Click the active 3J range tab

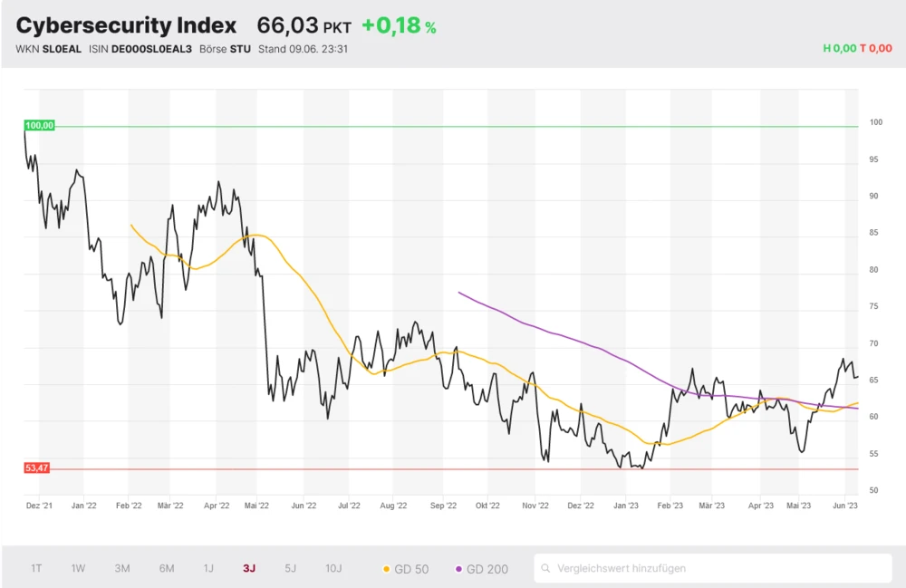pos(249,568)
